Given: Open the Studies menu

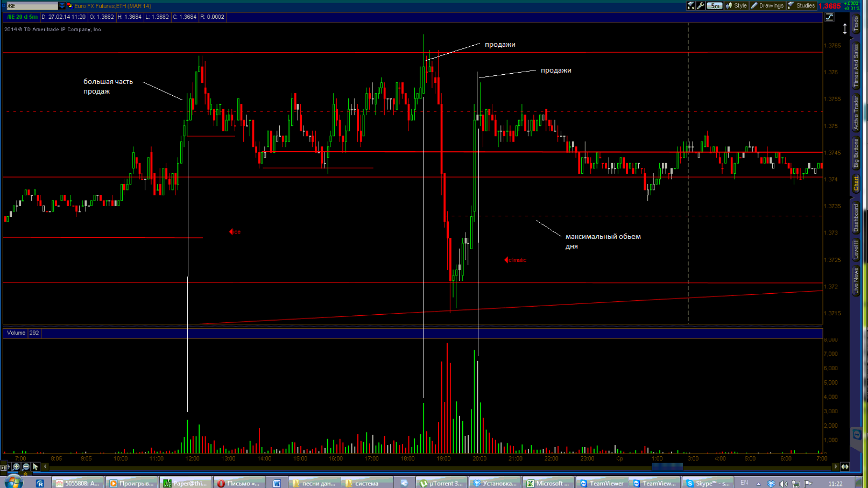Looking at the screenshot, I should click(801, 5).
